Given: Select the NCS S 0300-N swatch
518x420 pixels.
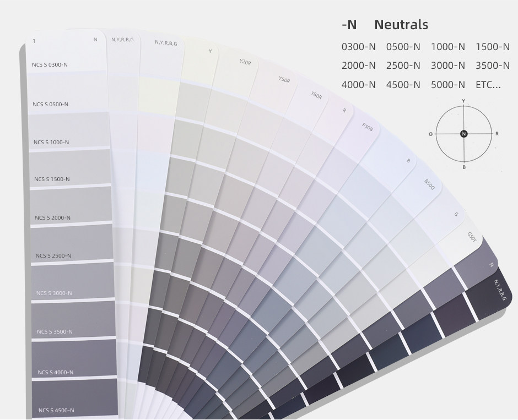Looking at the screenshot, I should (66, 51).
